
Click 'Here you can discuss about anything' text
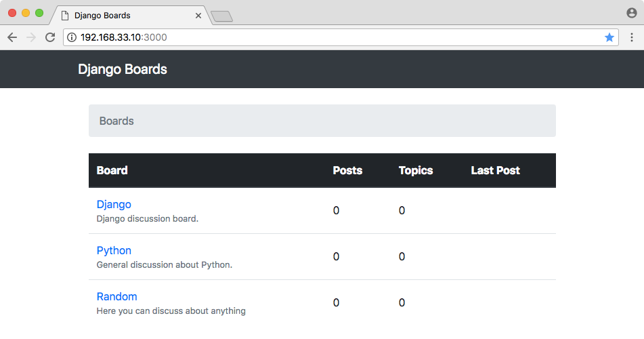(x=171, y=311)
